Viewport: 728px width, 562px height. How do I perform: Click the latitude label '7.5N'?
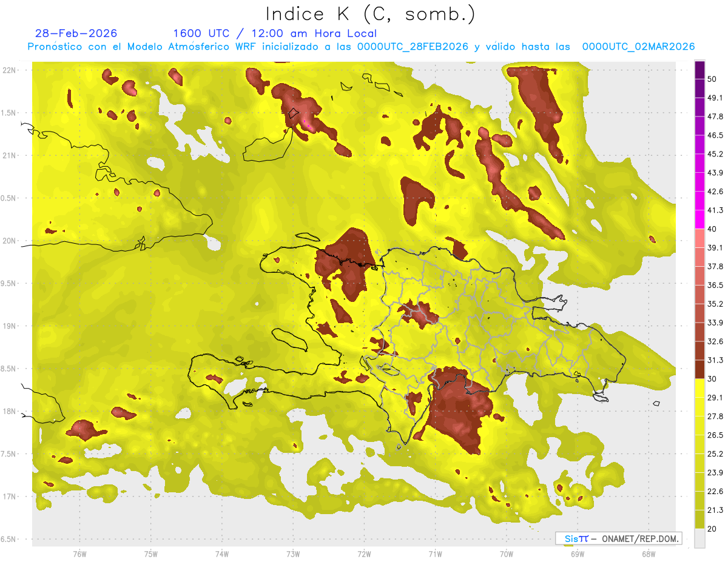(8, 454)
